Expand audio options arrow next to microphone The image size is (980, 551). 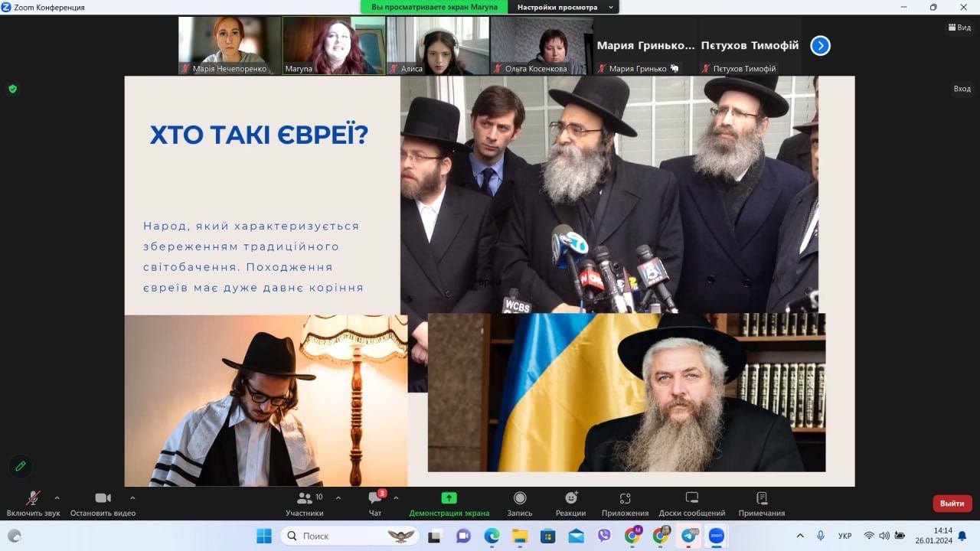pyautogui.click(x=57, y=497)
